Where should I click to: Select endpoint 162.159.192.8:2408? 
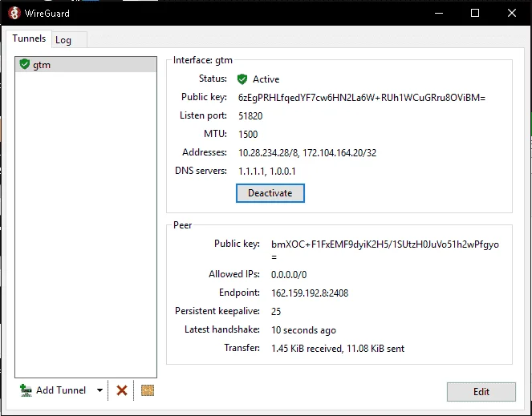[x=310, y=293]
